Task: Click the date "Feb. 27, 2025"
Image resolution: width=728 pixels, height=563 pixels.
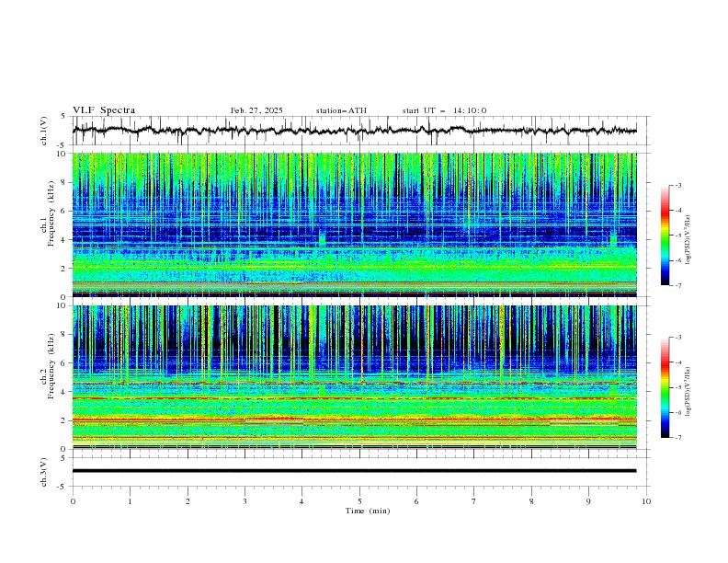Action: [256, 110]
